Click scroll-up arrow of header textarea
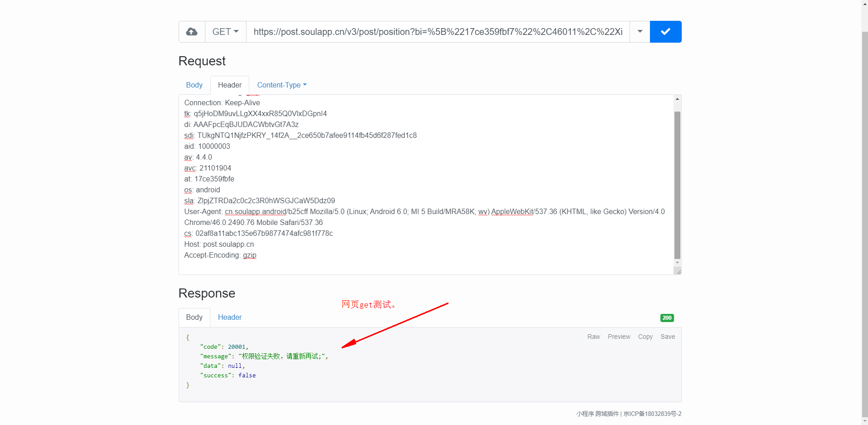868x425 pixels. point(677,99)
